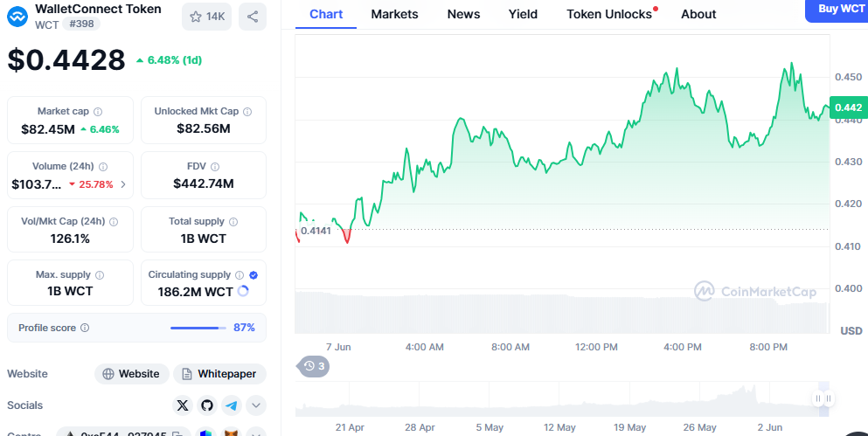Click the $82.56M unlocked cap value

coord(204,129)
